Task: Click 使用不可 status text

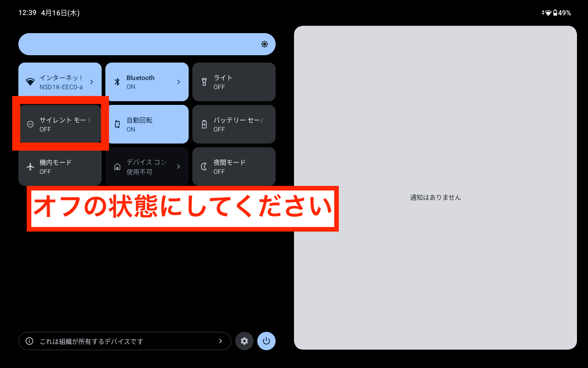Action: 139,172
